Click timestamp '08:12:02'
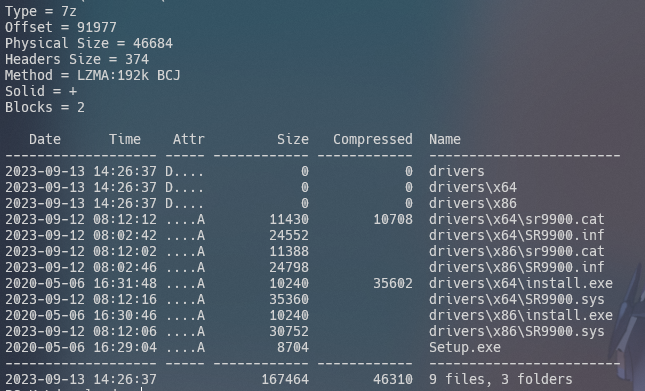Image resolution: width=645 pixels, height=391 pixels. tap(125, 252)
